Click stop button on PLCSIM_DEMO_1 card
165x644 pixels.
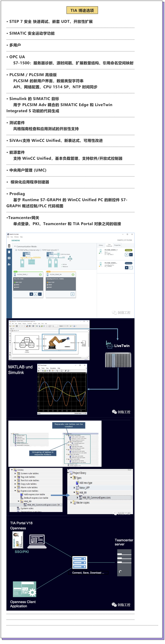[35, 294]
